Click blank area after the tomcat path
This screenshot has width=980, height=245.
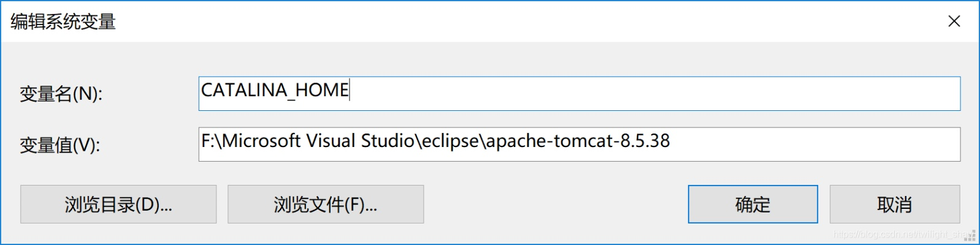810,145
